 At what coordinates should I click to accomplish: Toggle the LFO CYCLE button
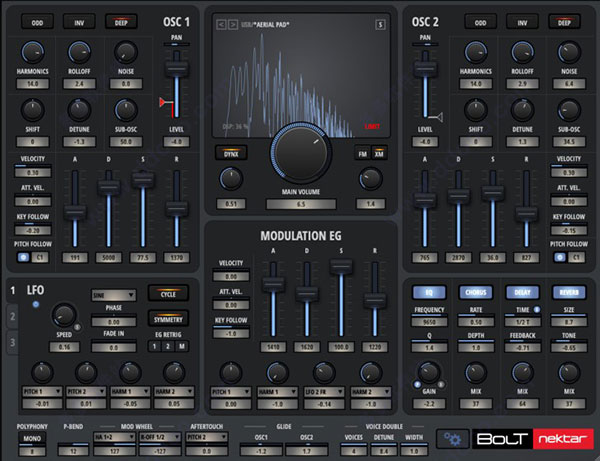click(168, 294)
